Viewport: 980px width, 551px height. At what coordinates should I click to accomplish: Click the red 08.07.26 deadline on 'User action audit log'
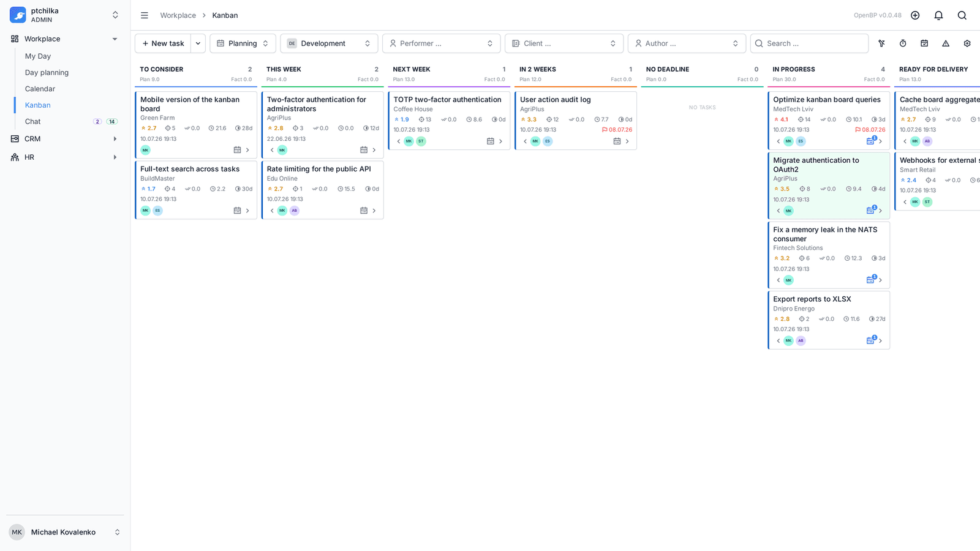(617, 130)
